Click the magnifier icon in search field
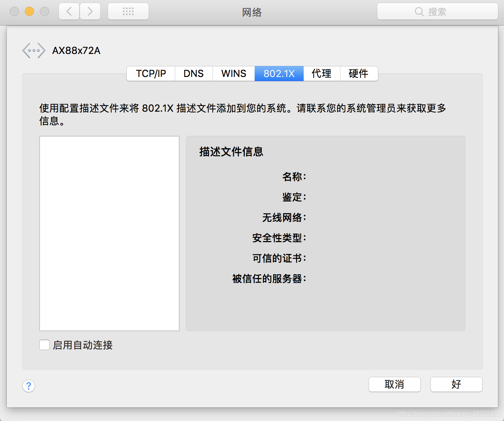Viewport: 504px width, 421px height. 419,12
